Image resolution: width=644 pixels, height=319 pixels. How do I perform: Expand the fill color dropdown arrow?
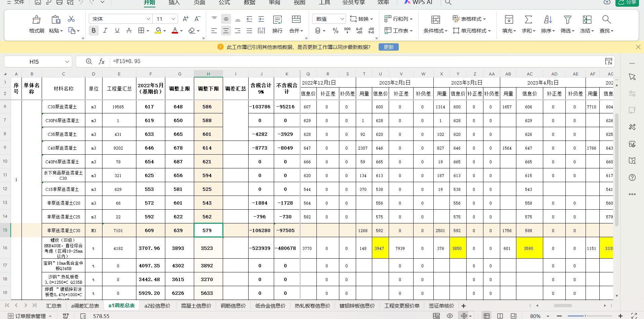(164, 30)
